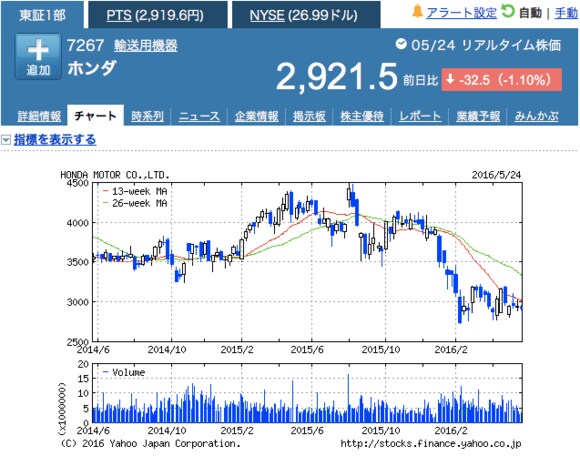
Task: Select 手動 update mode
Action: [566, 13]
